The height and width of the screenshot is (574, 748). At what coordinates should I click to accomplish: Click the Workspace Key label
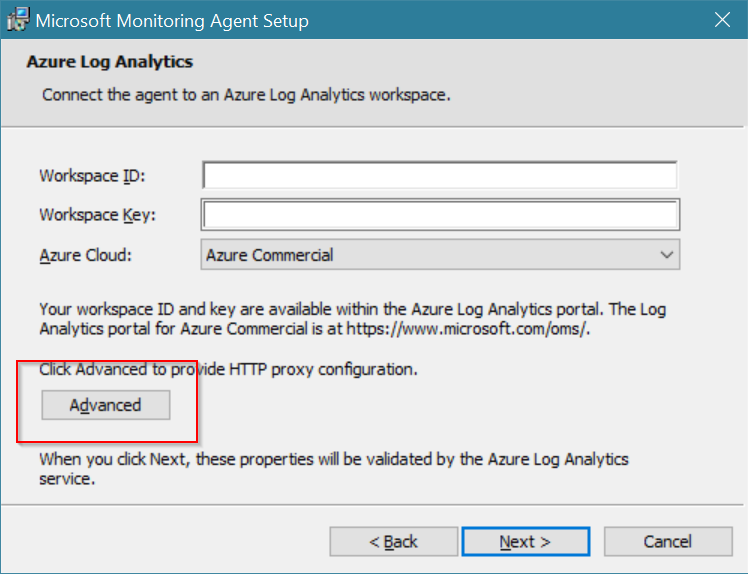(x=97, y=215)
